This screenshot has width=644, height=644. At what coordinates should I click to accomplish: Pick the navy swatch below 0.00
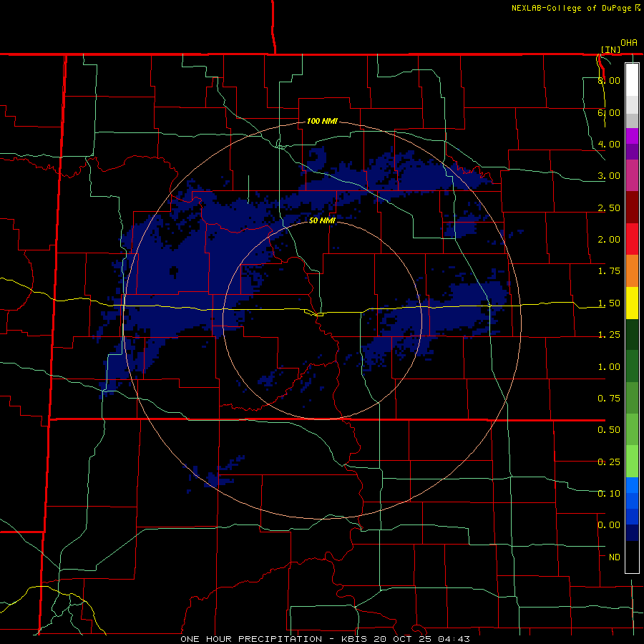[632, 532]
